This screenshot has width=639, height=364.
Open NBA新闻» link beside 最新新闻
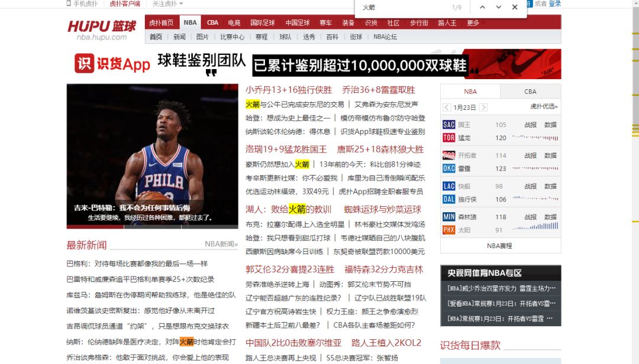(221, 244)
